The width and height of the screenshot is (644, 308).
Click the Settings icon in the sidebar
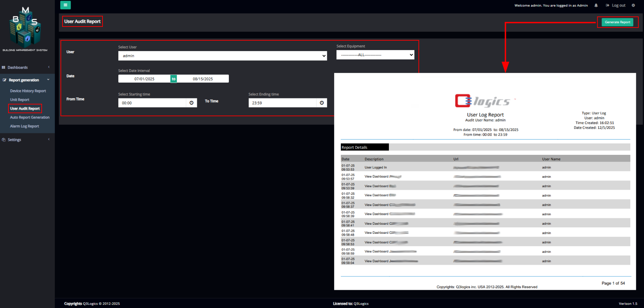4,139
